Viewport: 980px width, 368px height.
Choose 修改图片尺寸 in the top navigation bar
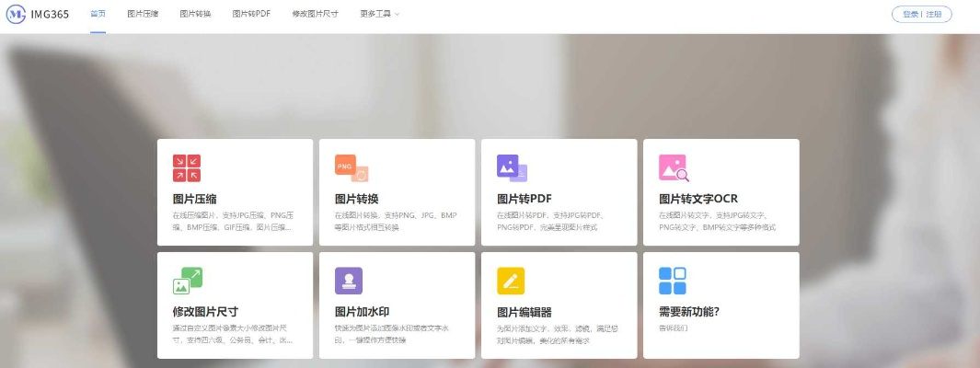(315, 14)
